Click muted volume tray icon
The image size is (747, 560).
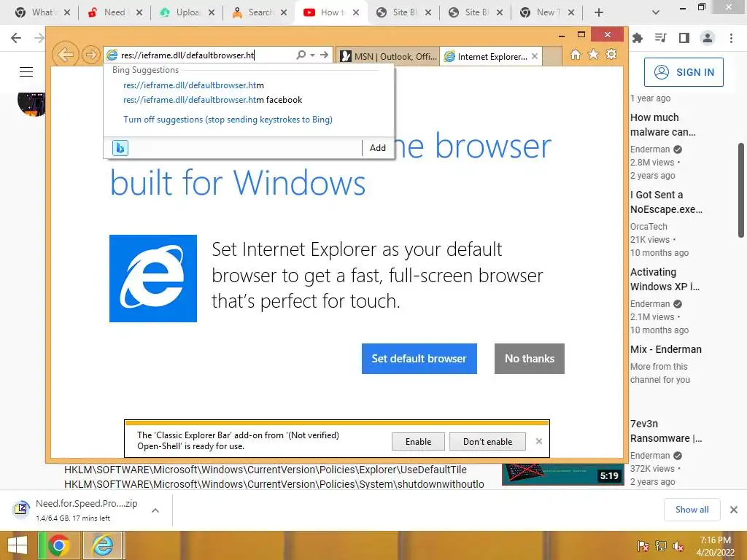point(678,546)
